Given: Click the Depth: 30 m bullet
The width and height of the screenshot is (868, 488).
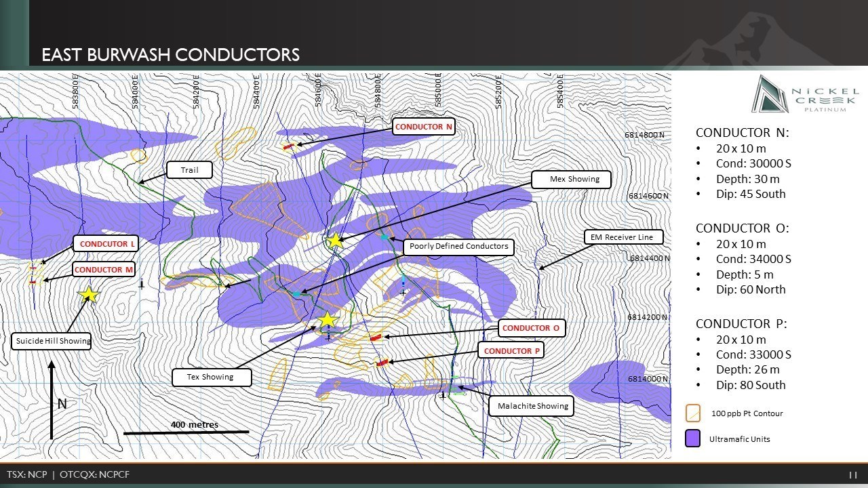Looking at the screenshot, I should click(x=748, y=180).
